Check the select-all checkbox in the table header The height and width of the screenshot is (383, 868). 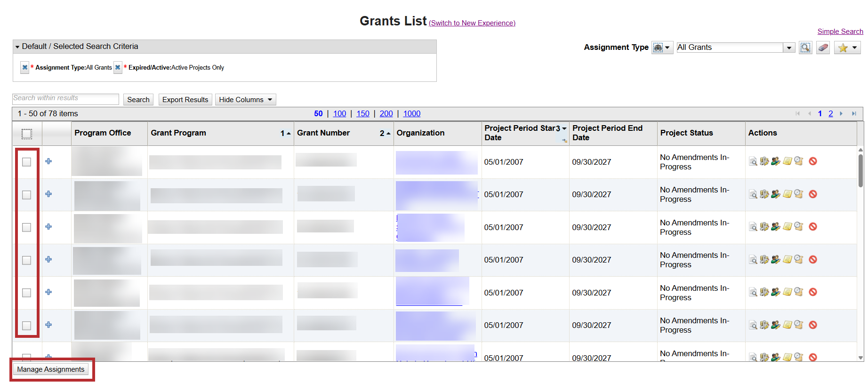[27, 134]
